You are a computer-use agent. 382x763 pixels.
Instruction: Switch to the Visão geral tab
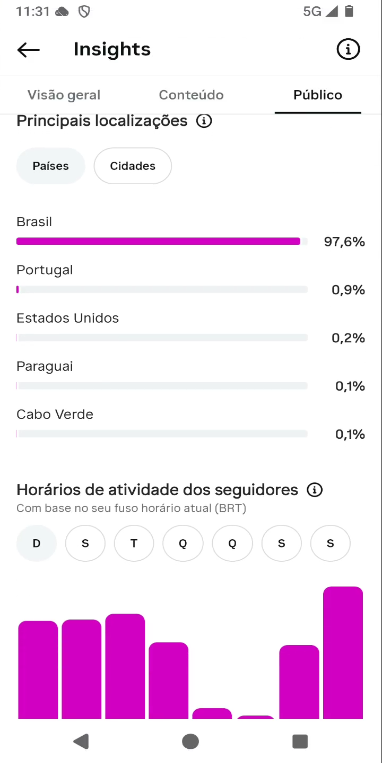tap(64, 95)
